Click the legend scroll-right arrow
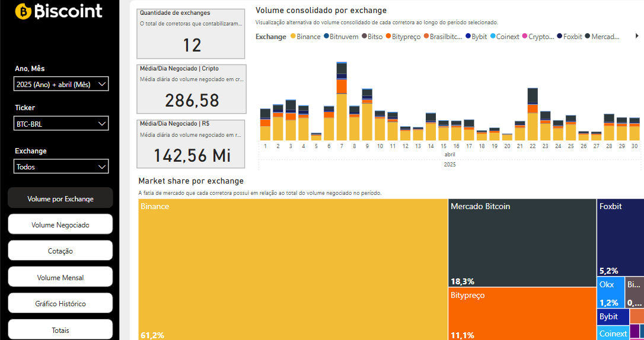 pyautogui.click(x=637, y=36)
